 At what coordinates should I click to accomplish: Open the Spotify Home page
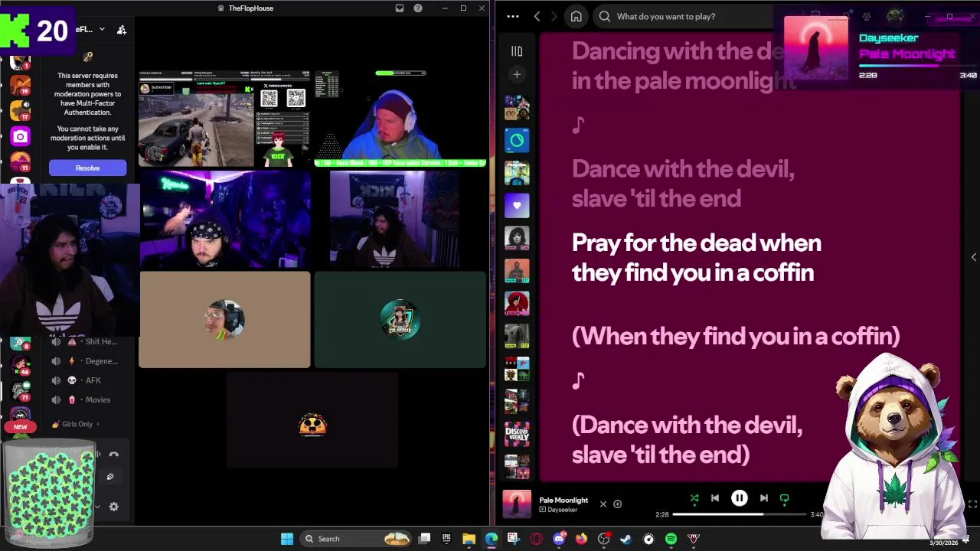(576, 16)
